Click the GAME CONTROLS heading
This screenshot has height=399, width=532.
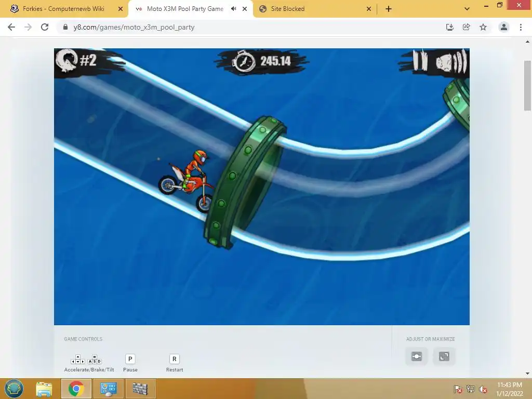(83, 339)
